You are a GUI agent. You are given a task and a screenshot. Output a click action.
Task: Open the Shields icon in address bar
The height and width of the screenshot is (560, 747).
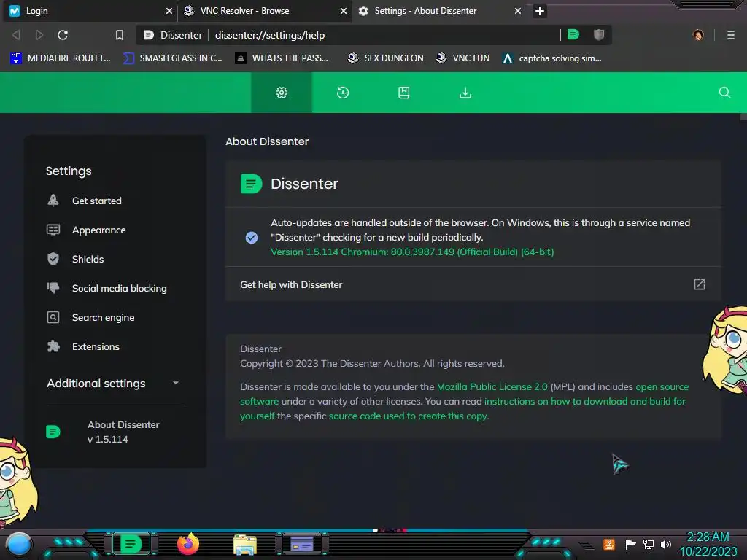point(599,34)
